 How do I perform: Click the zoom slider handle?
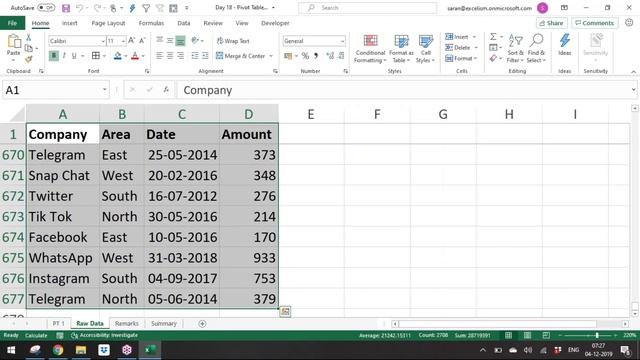click(597, 335)
